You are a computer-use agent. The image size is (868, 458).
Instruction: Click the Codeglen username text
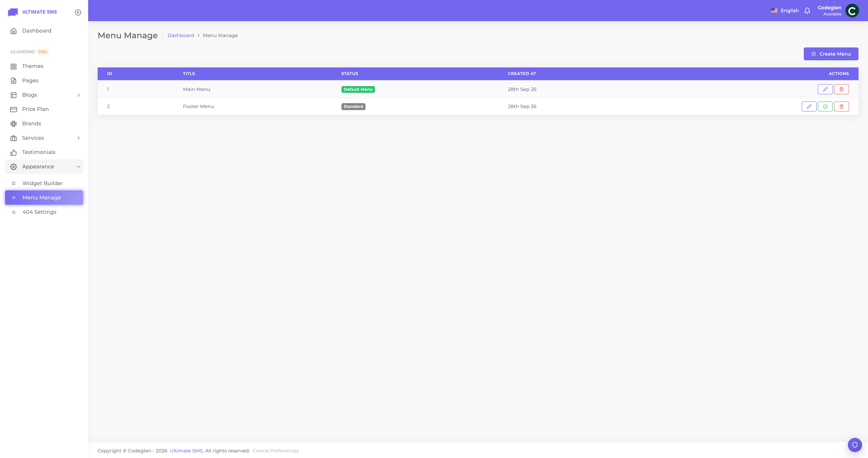click(829, 8)
